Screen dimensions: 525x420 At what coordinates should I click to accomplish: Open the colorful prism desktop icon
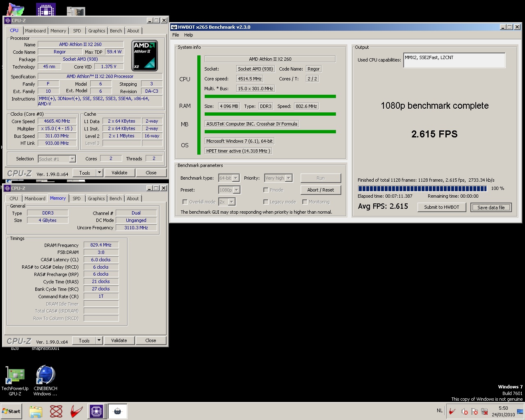coord(16,10)
